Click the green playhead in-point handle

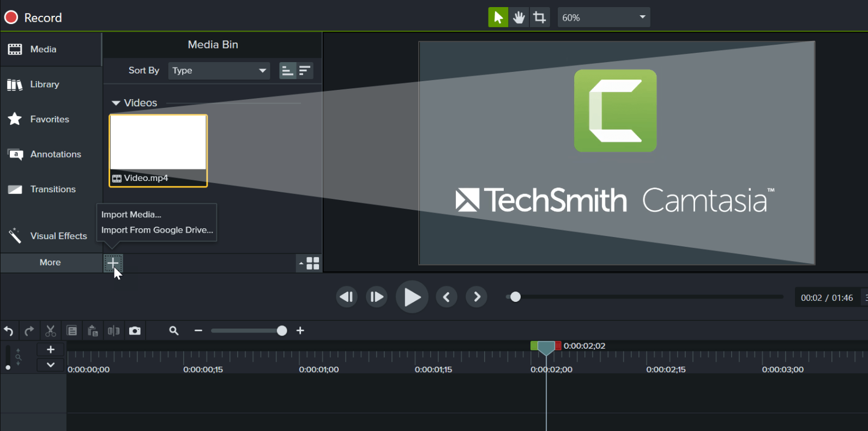point(534,346)
